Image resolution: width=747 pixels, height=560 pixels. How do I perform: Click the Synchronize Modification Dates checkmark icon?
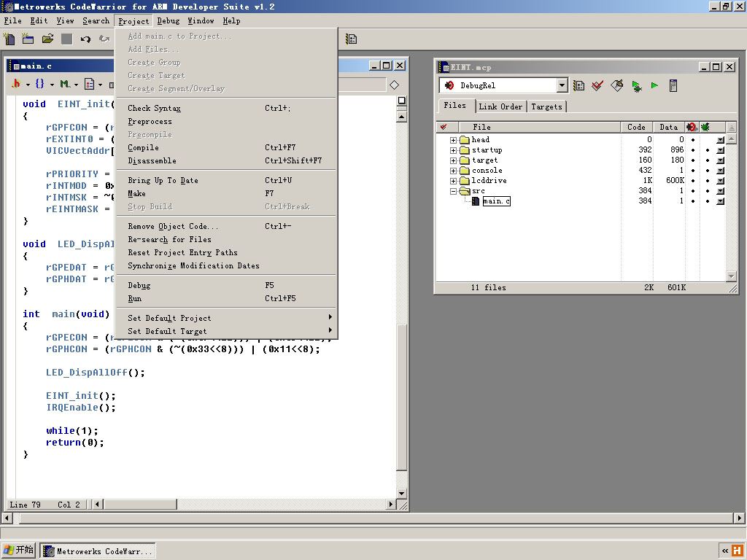point(597,86)
